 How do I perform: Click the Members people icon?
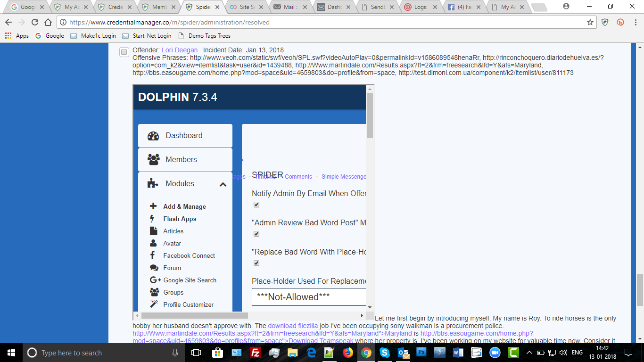[153, 160]
